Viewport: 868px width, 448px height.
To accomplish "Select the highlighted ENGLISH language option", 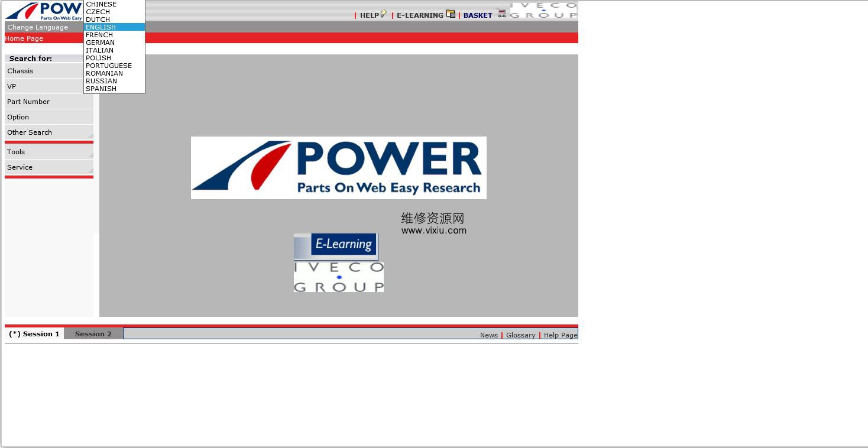I will 114,27.
